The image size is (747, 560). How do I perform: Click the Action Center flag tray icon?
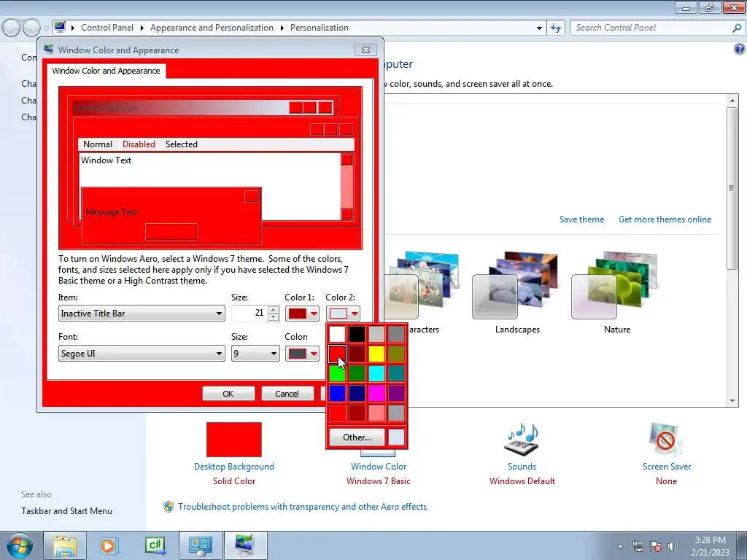[x=656, y=546]
